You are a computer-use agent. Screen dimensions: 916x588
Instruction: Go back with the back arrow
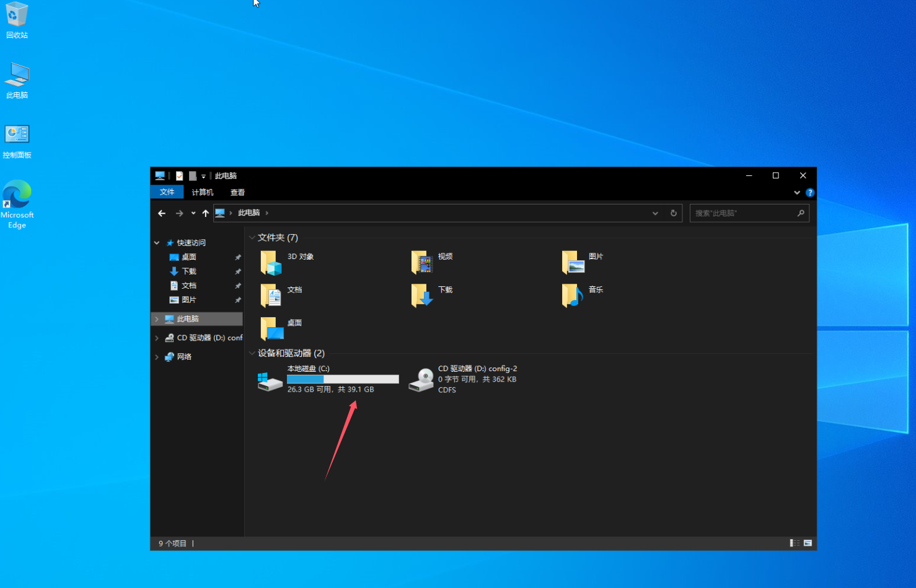point(162,213)
